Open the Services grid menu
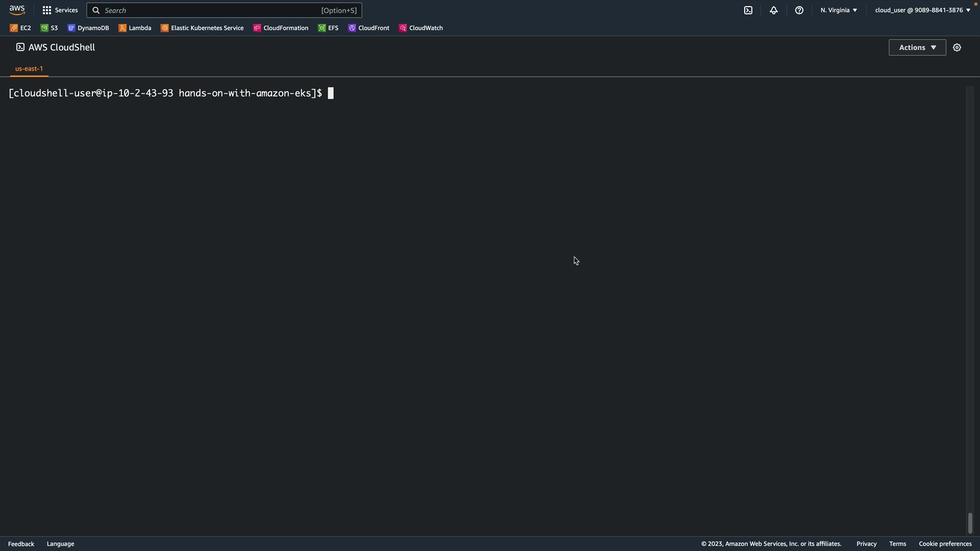980x551 pixels. pos(60,10)
